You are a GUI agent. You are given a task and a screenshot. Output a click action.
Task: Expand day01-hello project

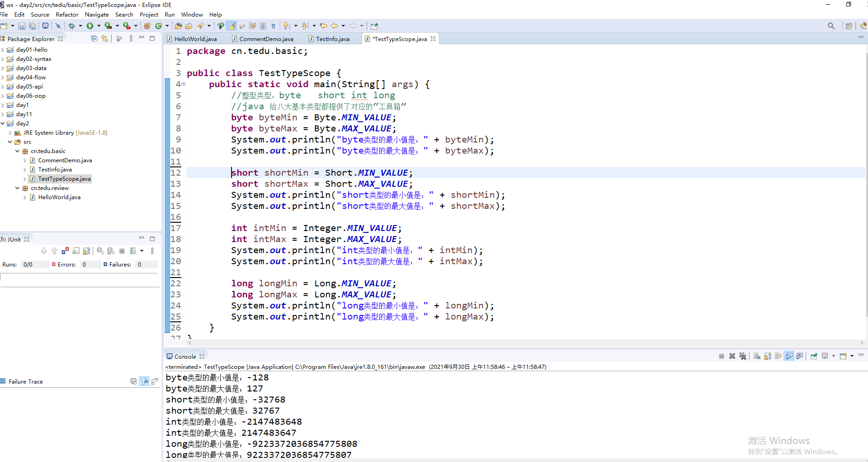(x=3, y=50)
